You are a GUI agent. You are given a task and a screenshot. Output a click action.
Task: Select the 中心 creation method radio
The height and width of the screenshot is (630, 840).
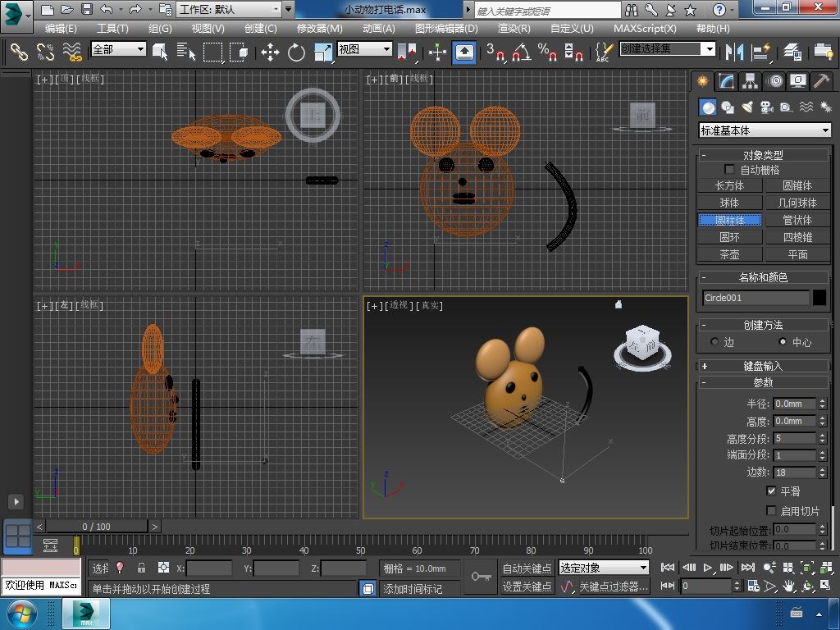pyautogui.click(x=783, y=342)
